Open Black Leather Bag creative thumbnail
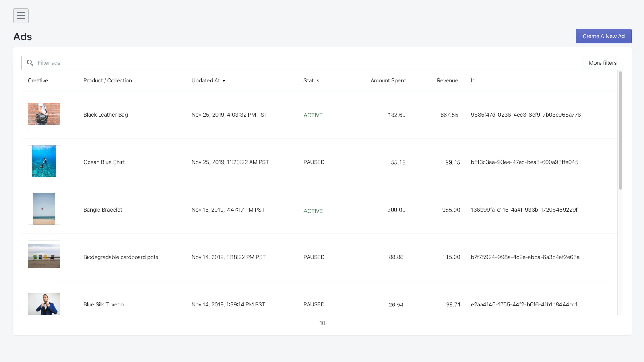Screen dimensions: 644x362 pos(44,114)
